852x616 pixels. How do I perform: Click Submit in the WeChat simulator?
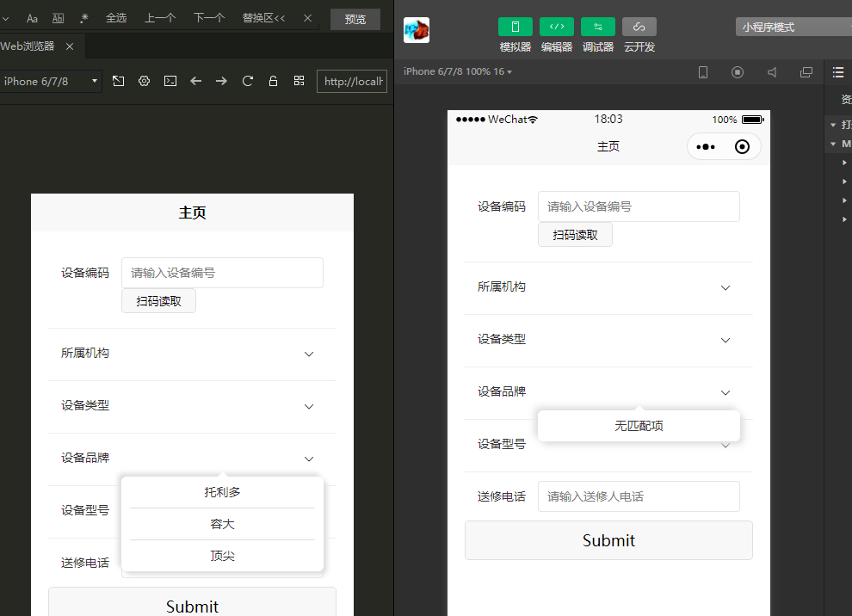[x=608, y=540]
